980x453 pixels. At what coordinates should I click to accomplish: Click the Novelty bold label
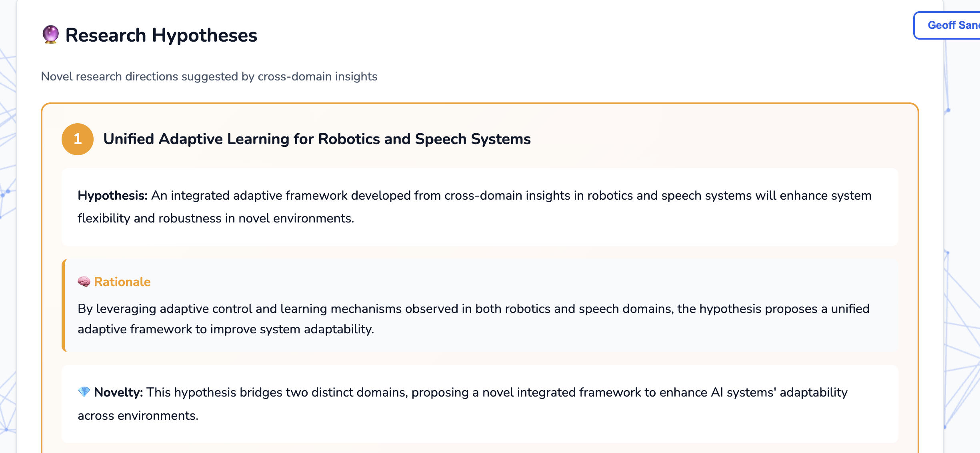pos(118,392)
